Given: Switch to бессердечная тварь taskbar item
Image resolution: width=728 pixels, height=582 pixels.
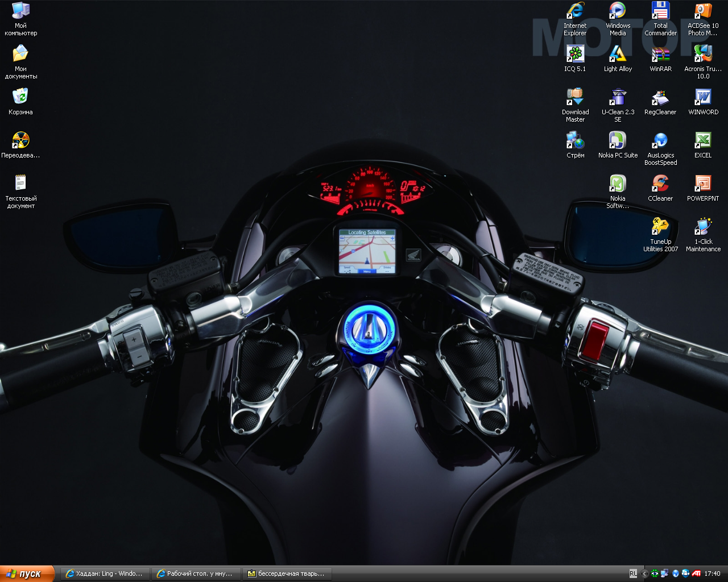Looking at the screenshot, I should 287,574.
